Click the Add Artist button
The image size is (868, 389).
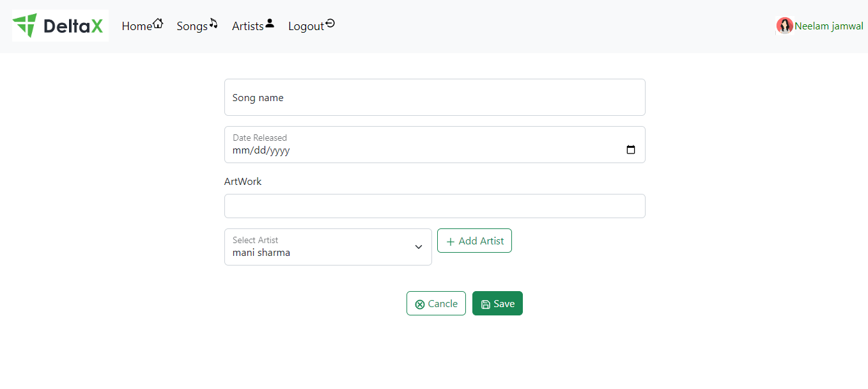(474, 241)
